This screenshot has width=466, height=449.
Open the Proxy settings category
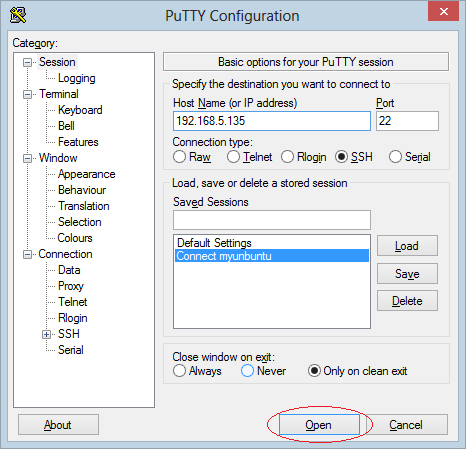71,286
